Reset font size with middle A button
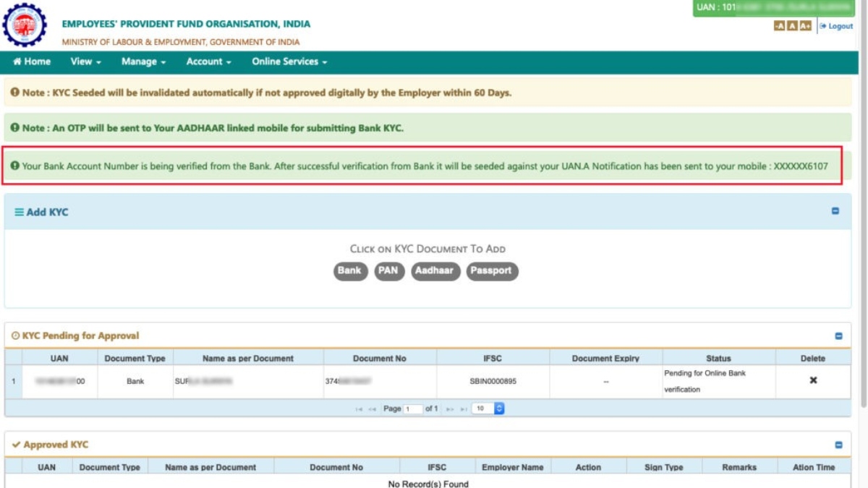Screen dimensions: 868x488 pyautogui.click(x=792, y=26)
